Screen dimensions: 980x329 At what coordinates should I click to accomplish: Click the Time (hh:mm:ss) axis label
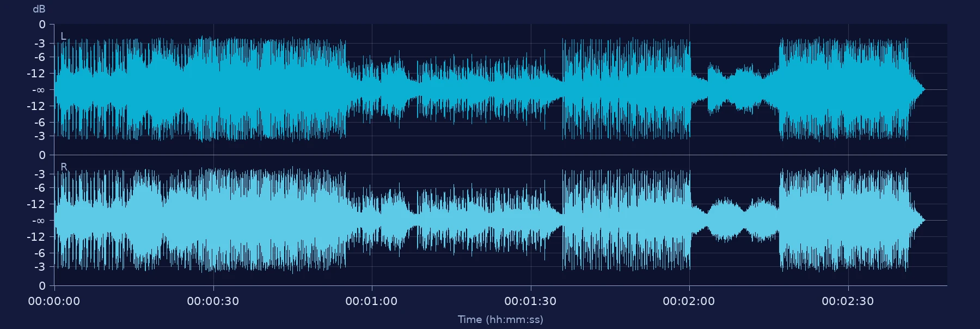point(500,319)
